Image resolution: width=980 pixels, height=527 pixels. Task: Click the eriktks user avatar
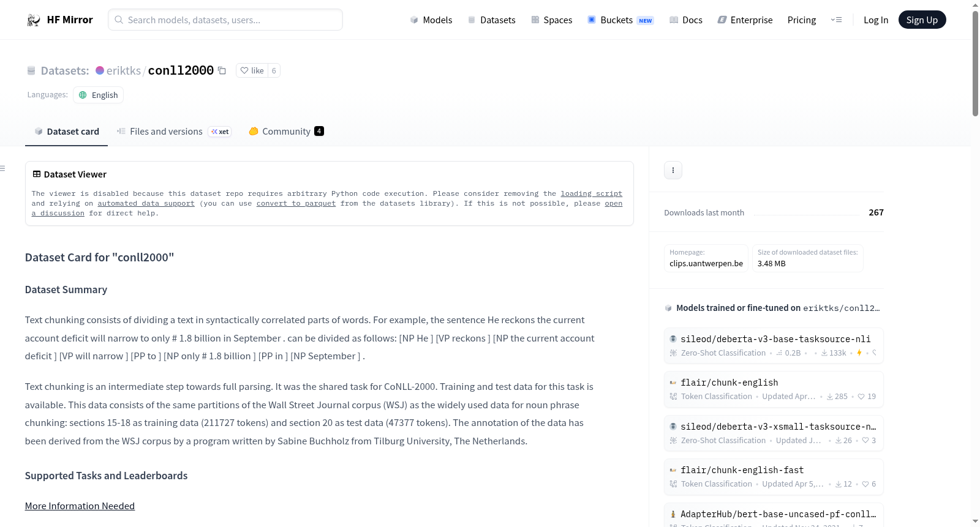pos(100,70)
